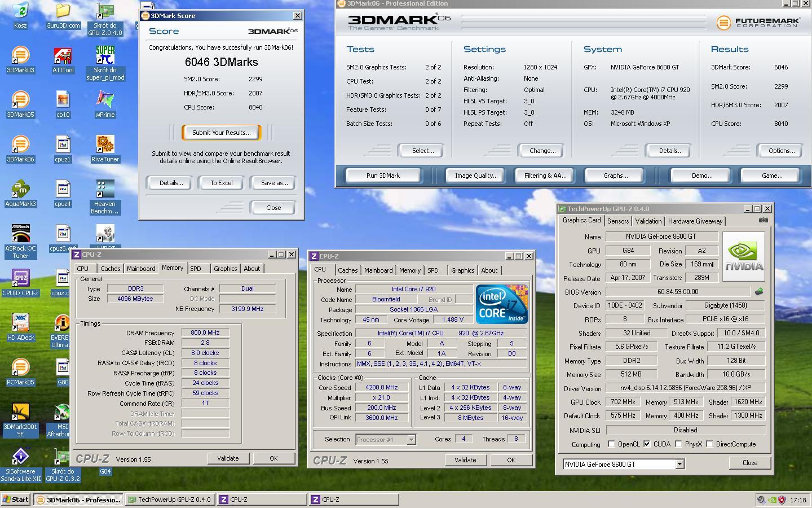812x508 pixels.
Task: Click the Demo button in 3DMark06
Action: click(x=702, y=176)
